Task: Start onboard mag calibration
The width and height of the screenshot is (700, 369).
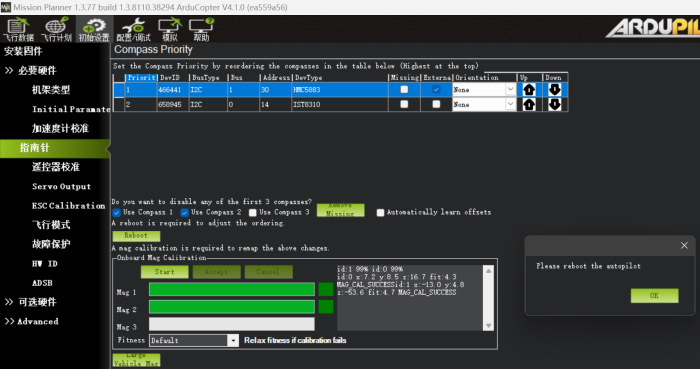Action: [x=165, y=272]
